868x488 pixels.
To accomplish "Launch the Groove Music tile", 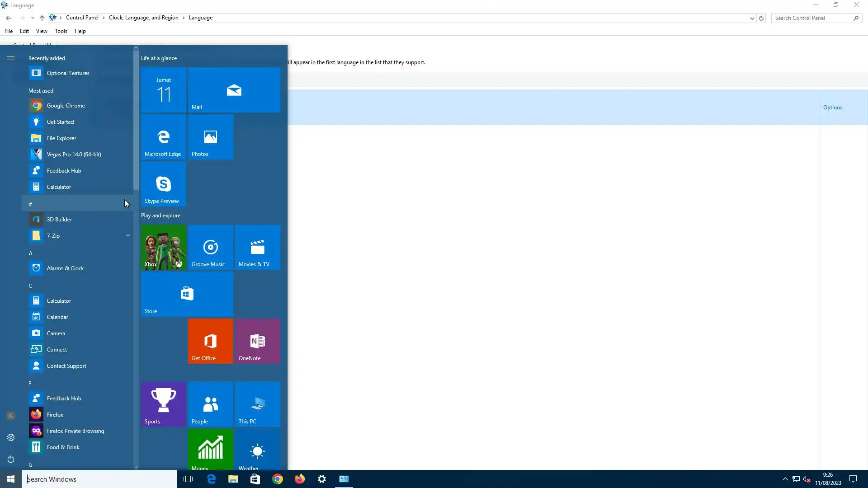I will click(210, 247).
